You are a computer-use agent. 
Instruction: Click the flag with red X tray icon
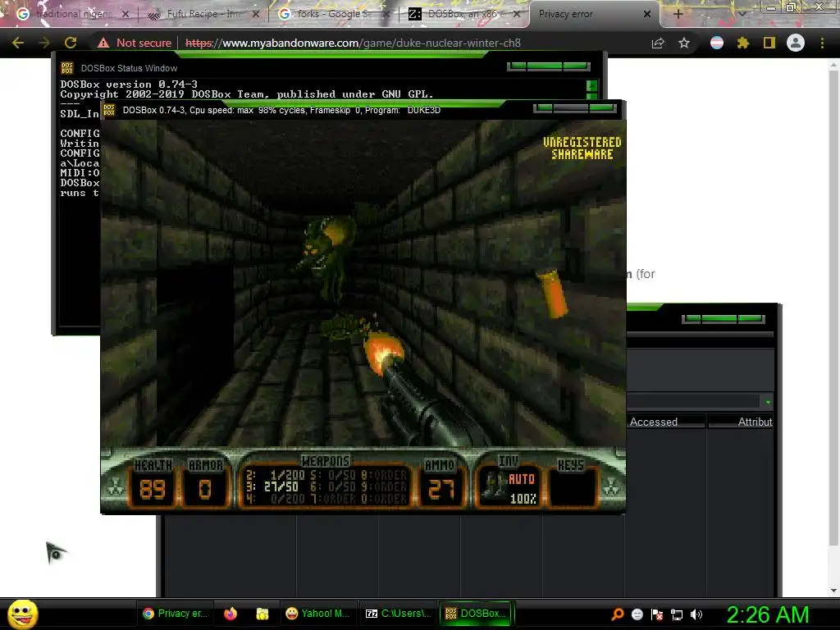[x=657, y=614]
